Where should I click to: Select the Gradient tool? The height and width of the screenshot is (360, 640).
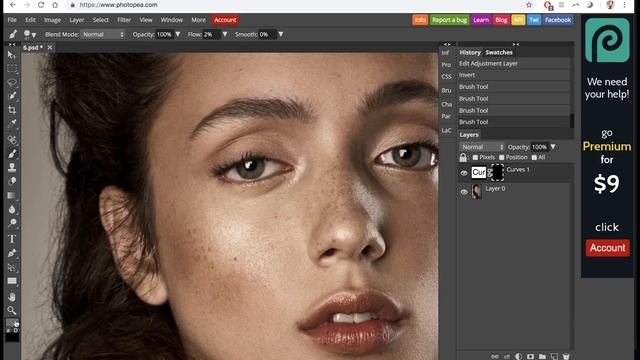(12, 196)
